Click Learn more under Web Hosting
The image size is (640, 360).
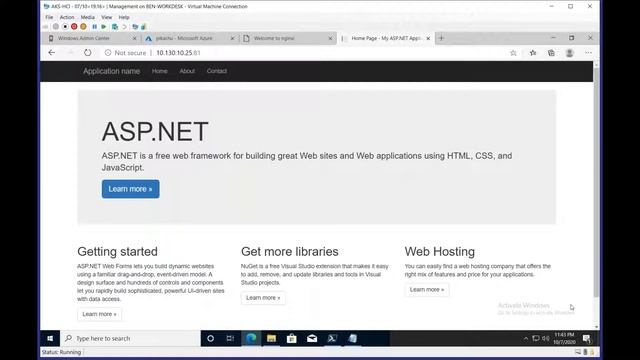click(x=427, y=289)
